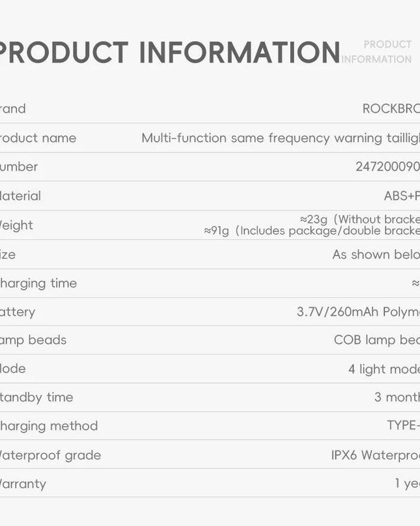This screenshot has height=526, width=420.
Task: Click the Product name row label
Action: (38, 138)
